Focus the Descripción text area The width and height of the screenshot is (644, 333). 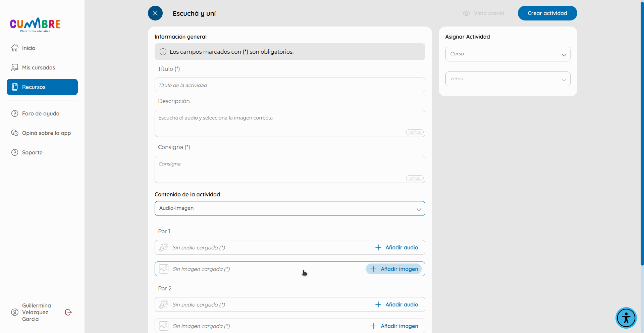tap(290, 123)
